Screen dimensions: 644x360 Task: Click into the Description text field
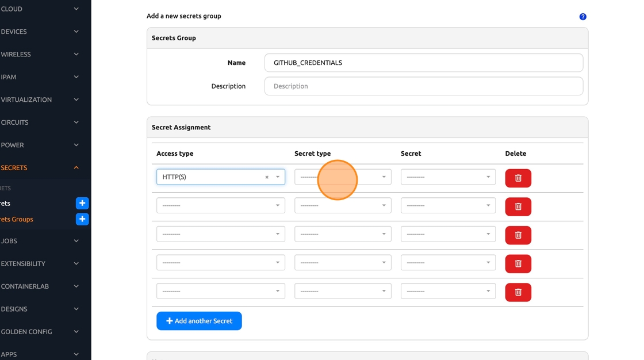pos(423,86)
